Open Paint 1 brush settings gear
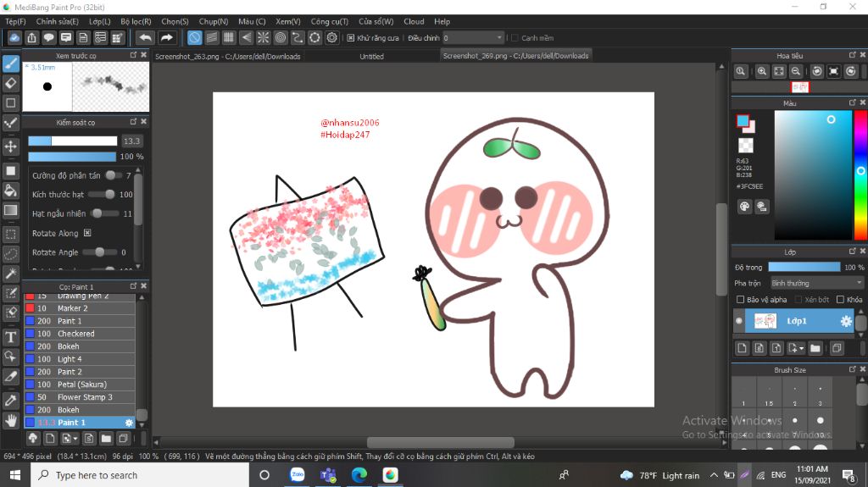868x487 pixels. pos(129,423)
